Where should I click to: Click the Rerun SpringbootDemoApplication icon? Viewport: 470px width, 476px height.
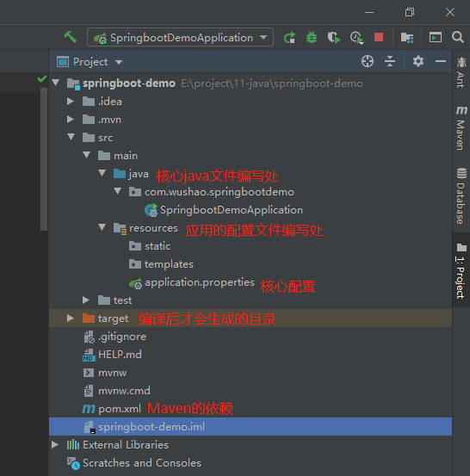click(289, 38)
